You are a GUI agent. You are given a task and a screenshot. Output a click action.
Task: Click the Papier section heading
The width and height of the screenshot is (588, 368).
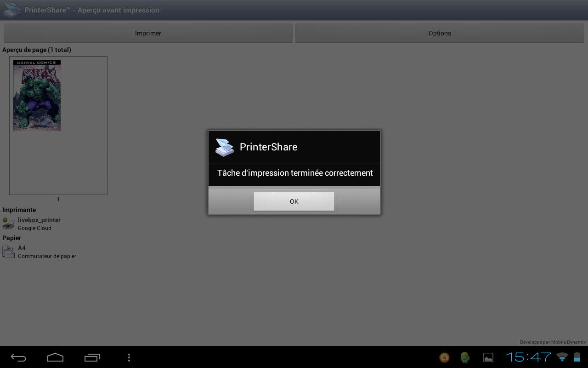pos(11,238)
